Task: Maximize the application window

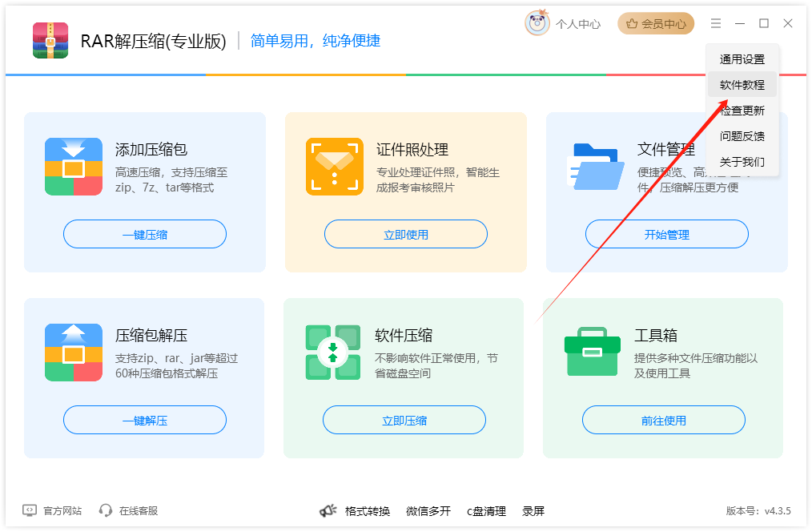Action: click(x=764, y=23)
